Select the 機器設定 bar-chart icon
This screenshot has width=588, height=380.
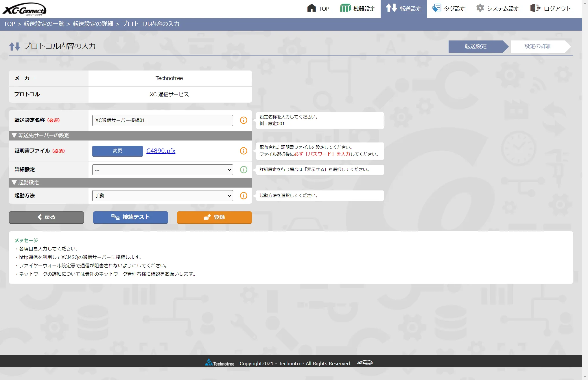pos(346,8)
